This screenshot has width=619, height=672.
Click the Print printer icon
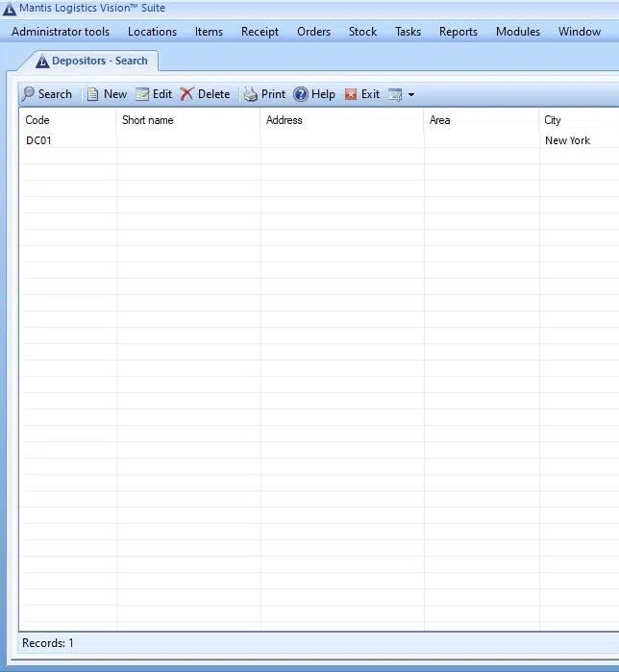click(x=251, y=94)
